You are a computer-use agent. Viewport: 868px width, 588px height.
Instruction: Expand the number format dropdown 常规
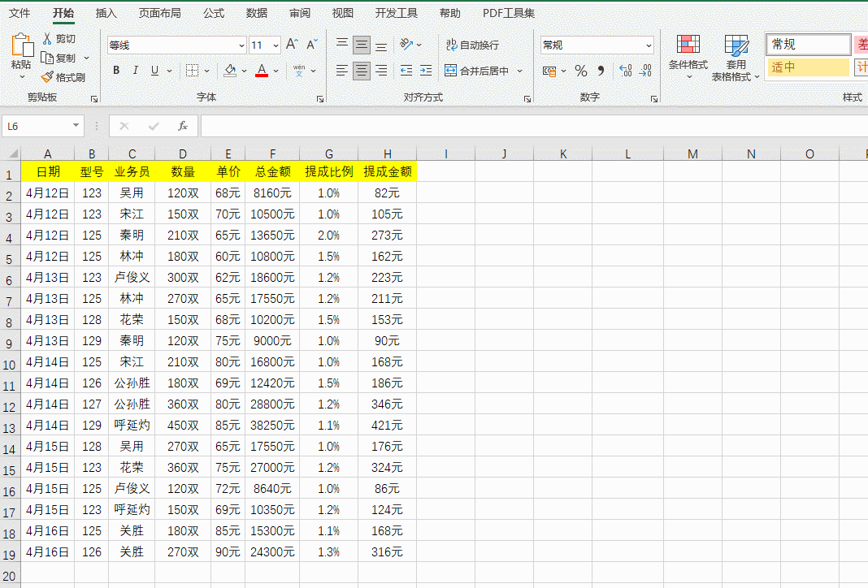coord(649,45)
